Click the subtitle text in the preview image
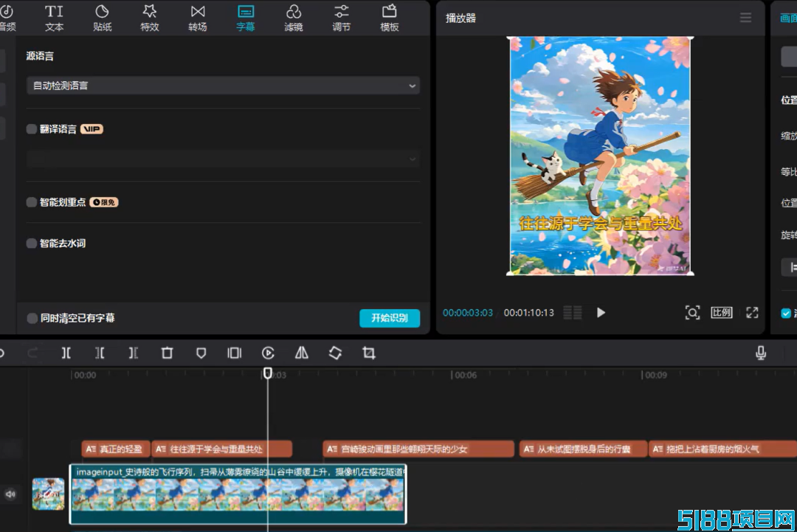The height and width of the screenshot is (532, 797). (x=600, y=224)
